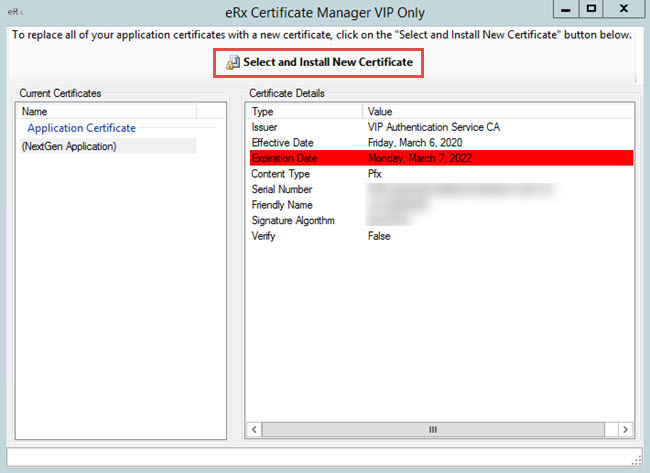The width and height of the screenshot is (650, 473).
Task: Click the eRx app icon in title bar
Action: 15,12
